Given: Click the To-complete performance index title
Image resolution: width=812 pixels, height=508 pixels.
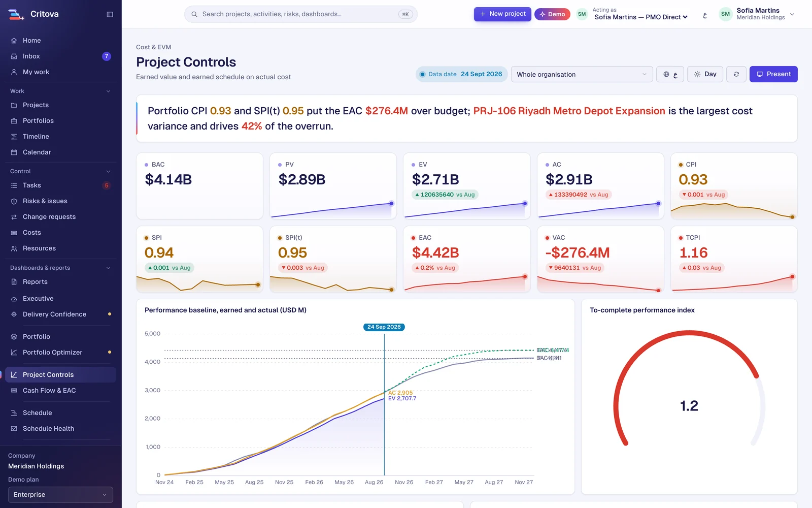Looking at the screenshot, I should tap(642, 310).
